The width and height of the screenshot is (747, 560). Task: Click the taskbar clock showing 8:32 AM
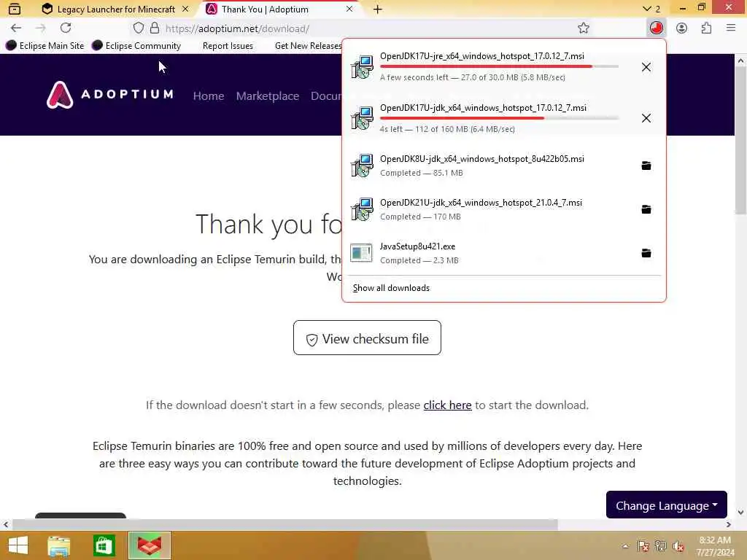click(x=715, y=546)
